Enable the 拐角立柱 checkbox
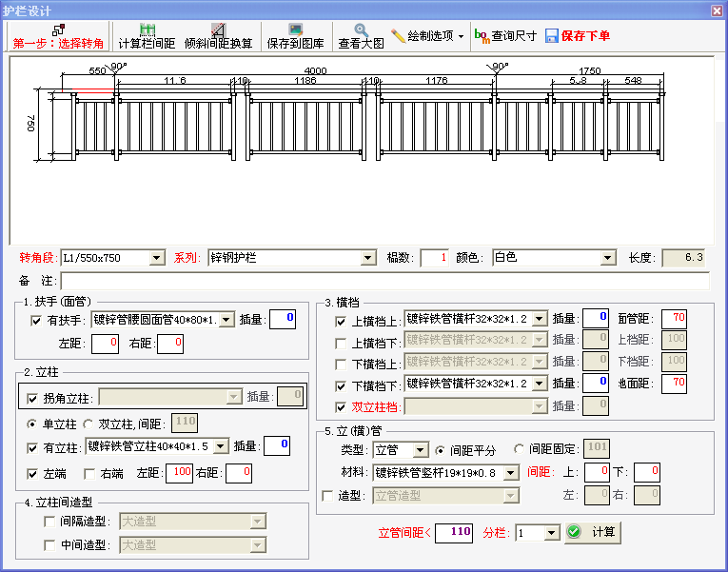Viewport: 728px width, 572px height. 32,397
